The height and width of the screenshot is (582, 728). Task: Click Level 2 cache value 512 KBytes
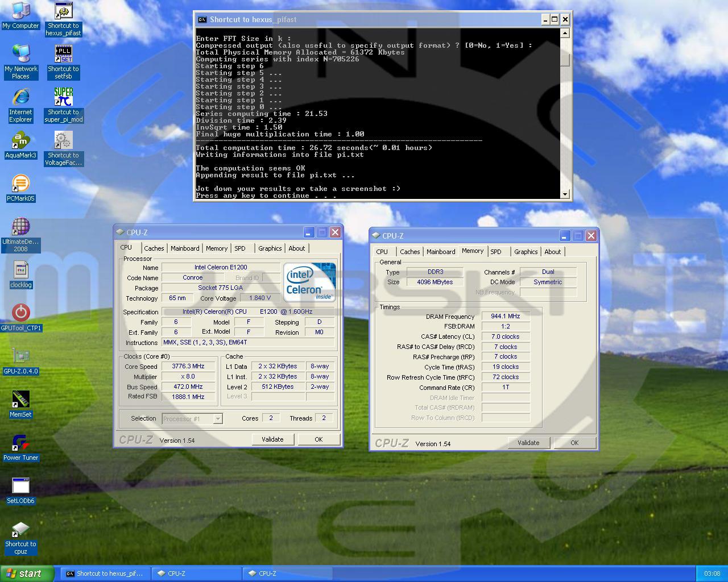(278, 387)
